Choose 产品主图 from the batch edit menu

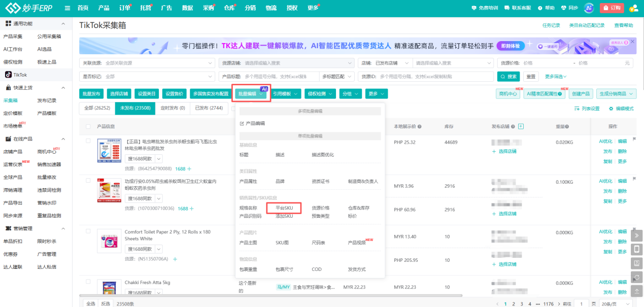pos(248,243)
